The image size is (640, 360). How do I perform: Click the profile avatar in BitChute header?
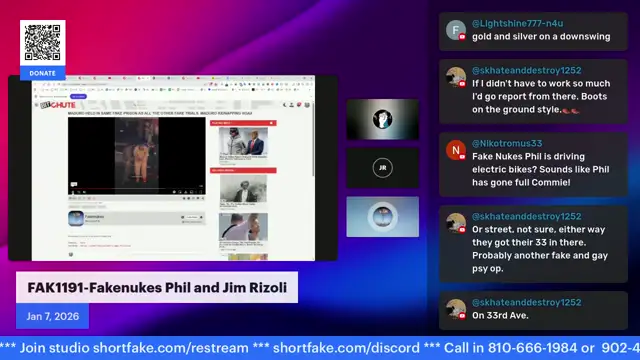coord(307,105)
